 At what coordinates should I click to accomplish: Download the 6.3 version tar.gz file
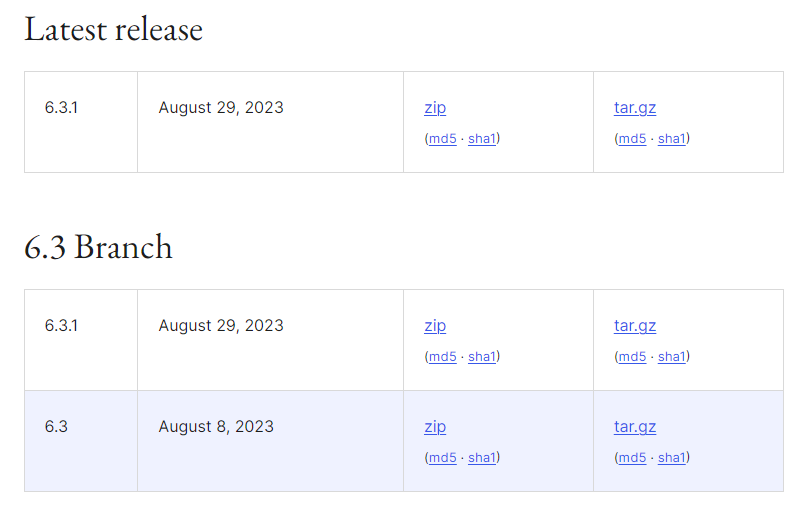pos(635,427)
